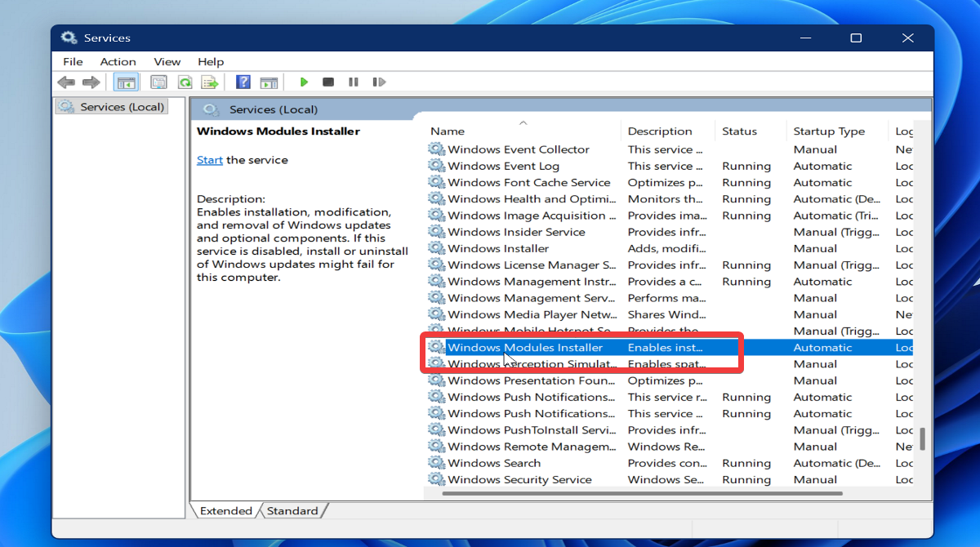Open the View menu
This screenshot has width=980, height=547.
pyautogui.click(x=167, y=61)
